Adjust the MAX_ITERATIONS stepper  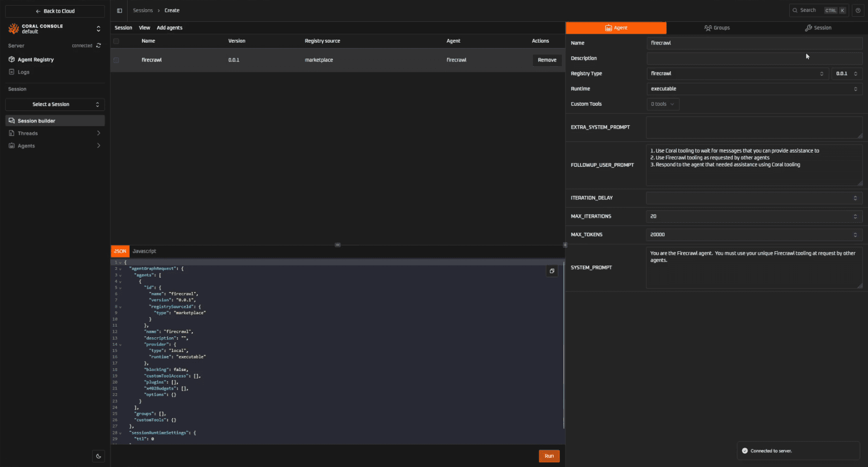[x=855, y=216]
